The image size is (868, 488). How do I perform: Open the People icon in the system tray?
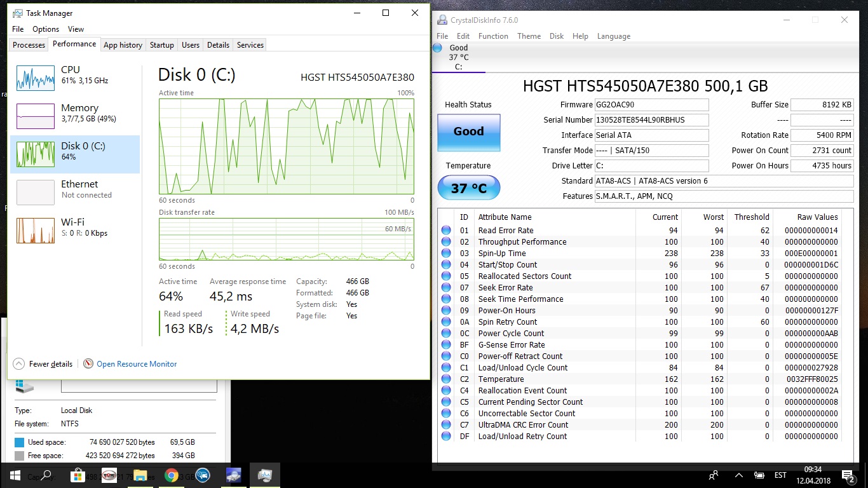pos(714,475)
